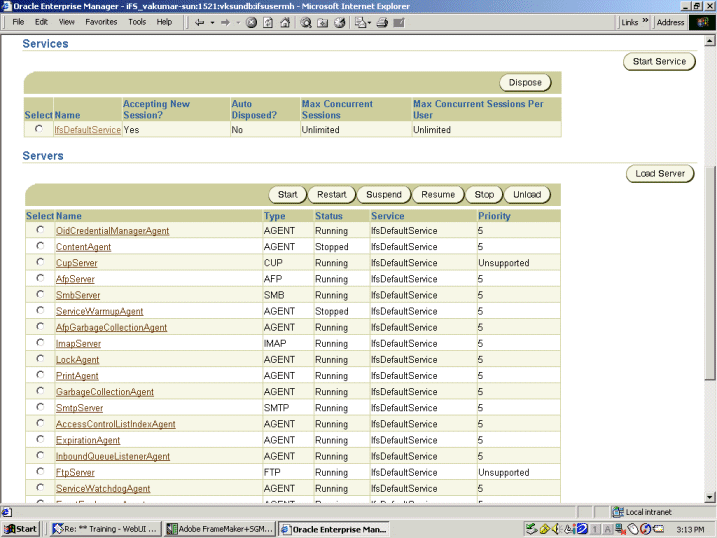Click the scrollbar down arrow
Image resolution: width=717 pixels, height=538 pixels.
coord(710,497)
